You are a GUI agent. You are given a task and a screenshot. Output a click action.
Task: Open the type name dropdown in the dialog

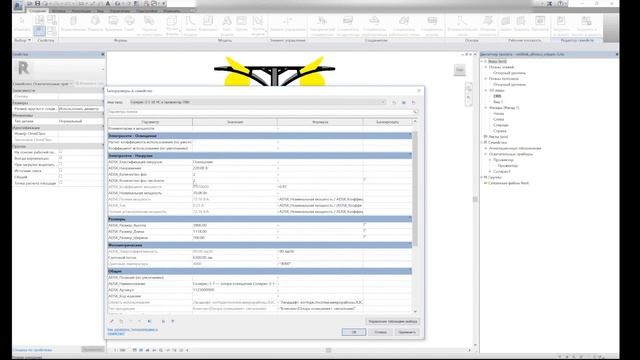383,102
